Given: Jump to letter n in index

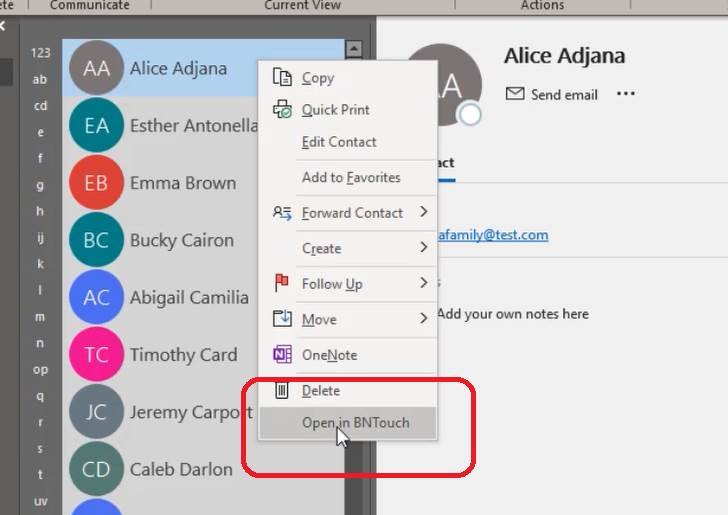Looking at the screenshot, I should tap(40, 344).
